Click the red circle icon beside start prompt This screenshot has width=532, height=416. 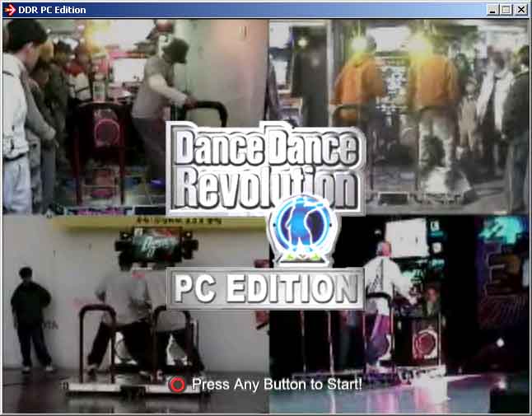point(177,384)
